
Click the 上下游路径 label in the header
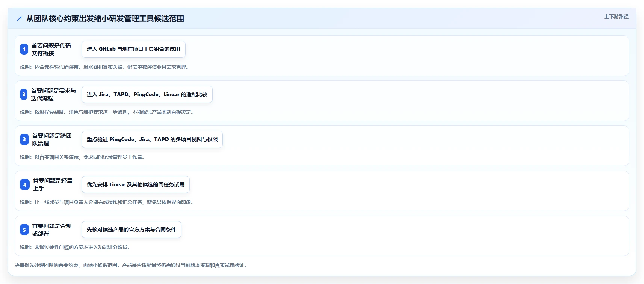pyautogui.click(x=616, y=17)
